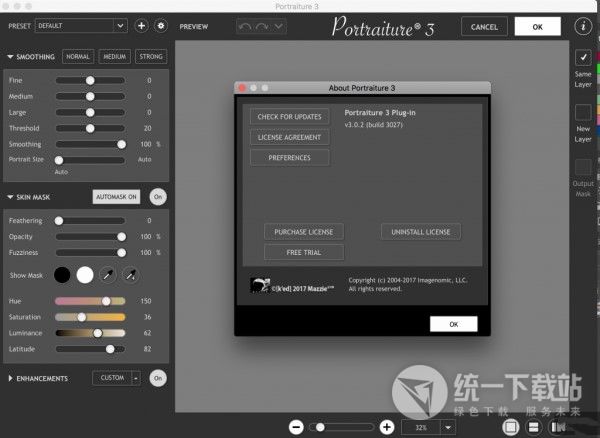Click the Medium smoothing slider

[x=90, y=96]
